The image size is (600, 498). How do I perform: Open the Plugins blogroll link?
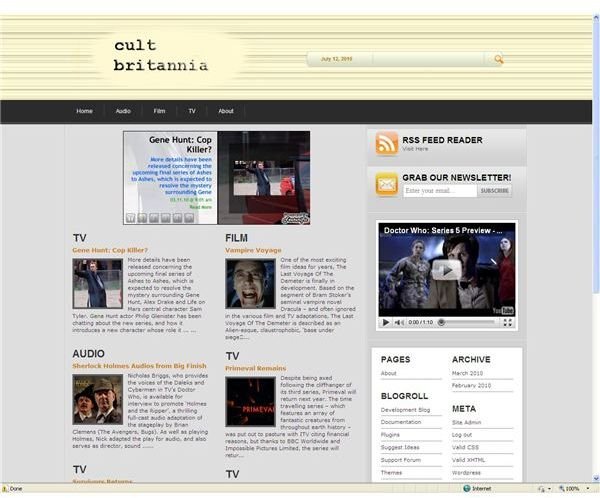(x=390, y=435)
